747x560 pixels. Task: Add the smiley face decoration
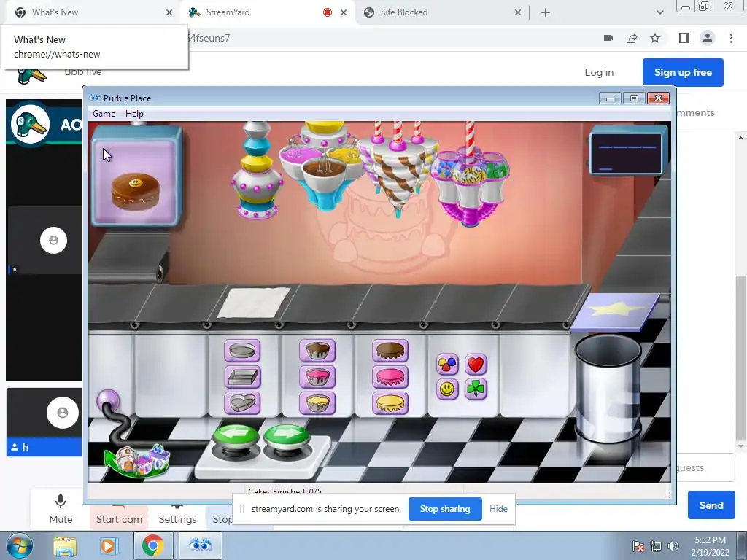[x=447, y=389]
